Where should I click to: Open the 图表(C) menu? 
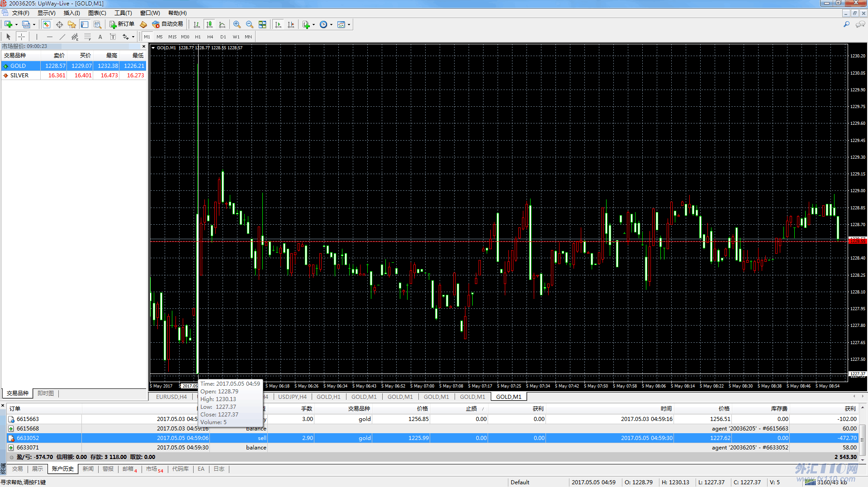(97, 13)
